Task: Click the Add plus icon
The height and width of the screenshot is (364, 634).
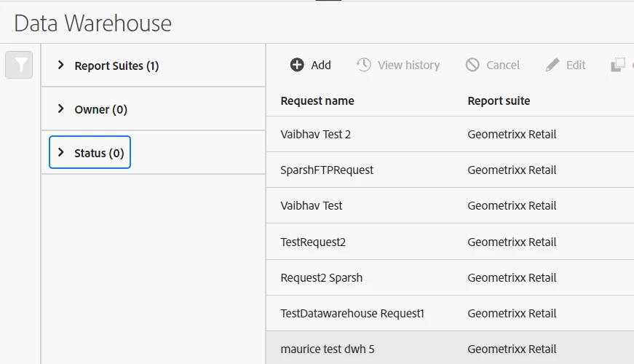Action: (x=297, y=65)
